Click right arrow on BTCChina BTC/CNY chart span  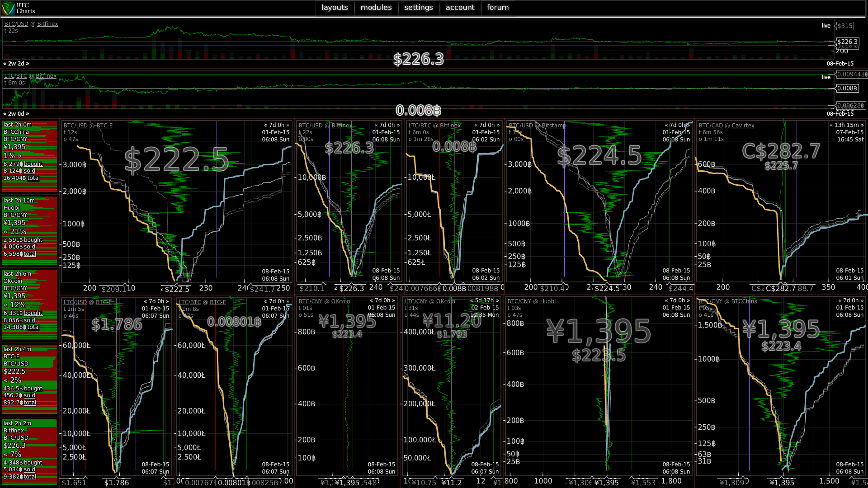862,300
